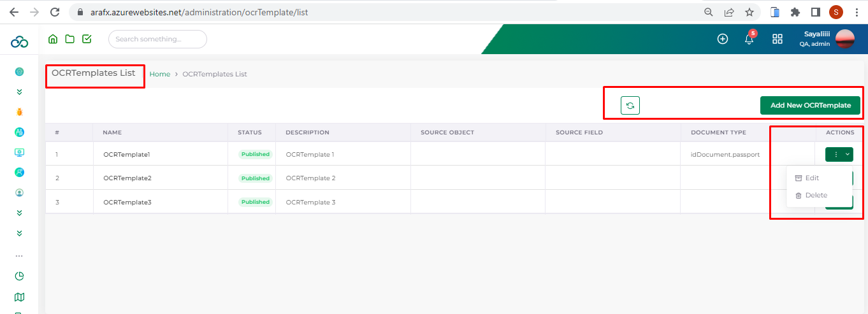
Task: Click the plus circle add icon
Action: point(723,39)
